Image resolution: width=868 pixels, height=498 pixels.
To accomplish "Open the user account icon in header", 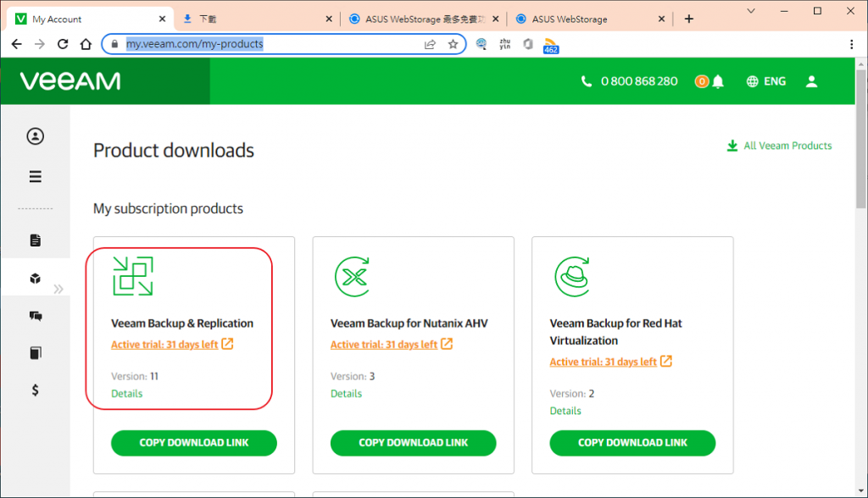I will tap(811, 82).
